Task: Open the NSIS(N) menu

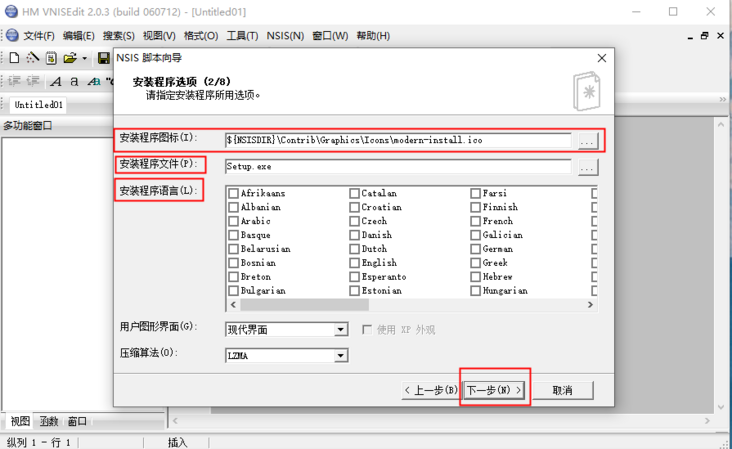Action: click(x=285, y=36)
